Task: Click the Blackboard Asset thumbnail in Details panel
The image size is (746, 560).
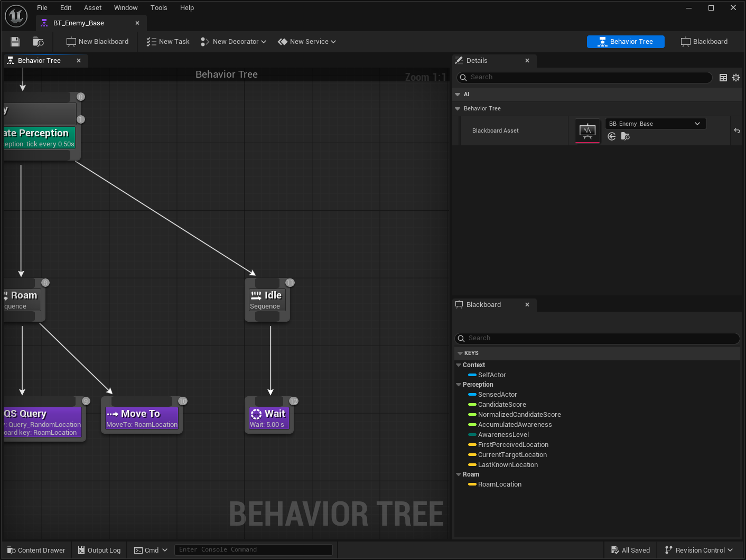Action: [x=588, y=130]
